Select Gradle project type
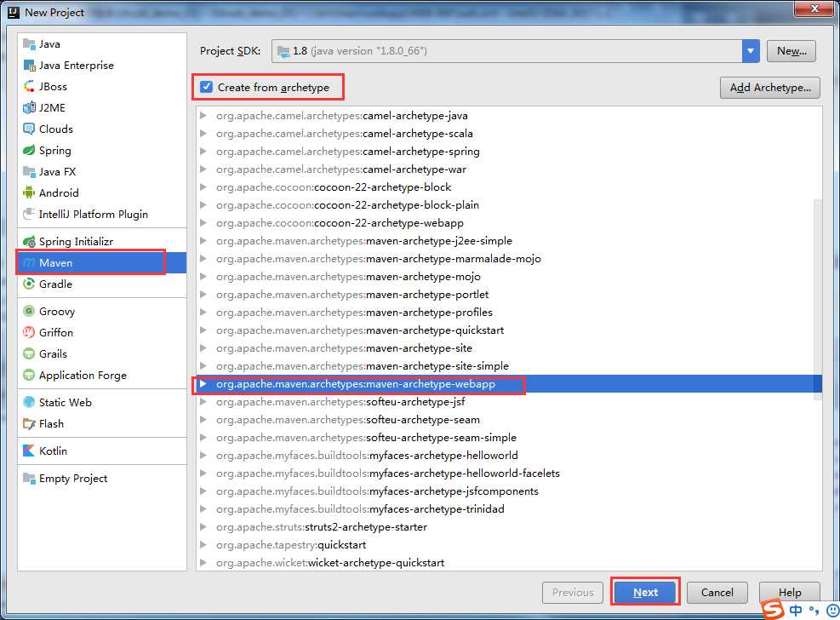 coord(102,284)
